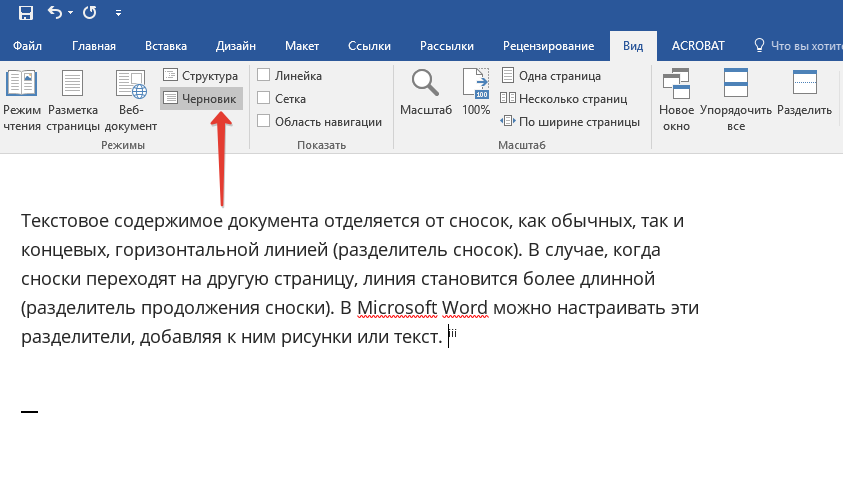Switch to Структура outline view
This screenshot has height=483, width=843.
point(201,76)
